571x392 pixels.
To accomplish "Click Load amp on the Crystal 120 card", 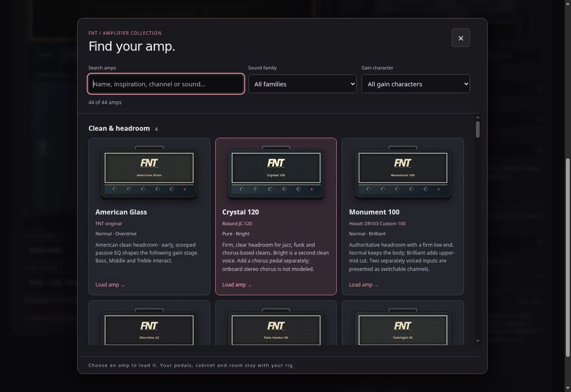I will pyautogui.click(x=237, y=285).
